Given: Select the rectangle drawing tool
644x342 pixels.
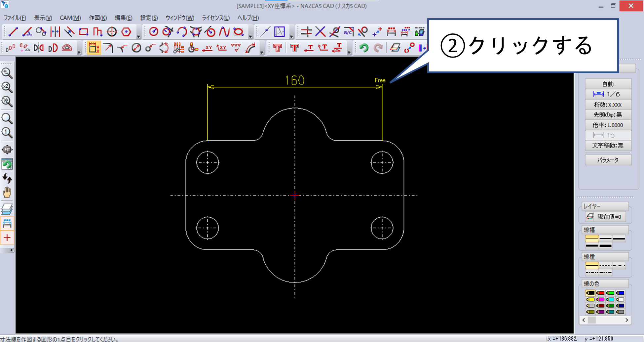Looking at the screenshot, I should click(84, 32).
